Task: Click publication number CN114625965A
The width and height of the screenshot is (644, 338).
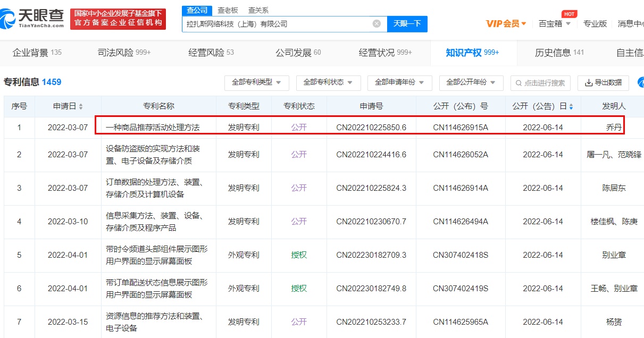Action: pyautogui.click(x=461, y=322)
